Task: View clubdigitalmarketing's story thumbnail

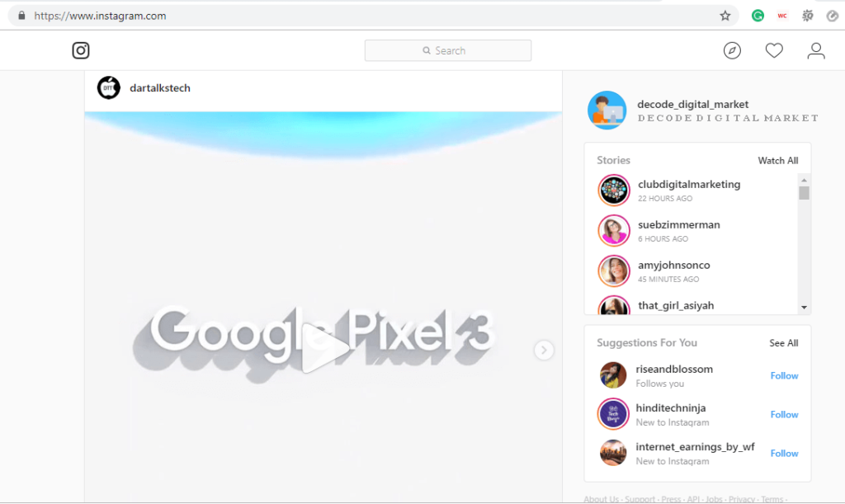Action: click(x=613, y=190)
